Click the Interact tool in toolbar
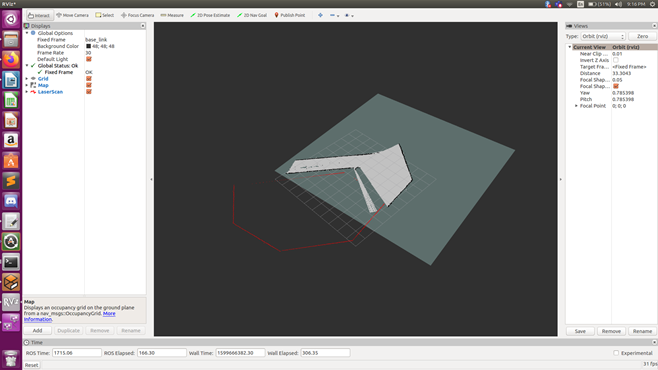Screen dimensions: 658x370 pos(39,15)
